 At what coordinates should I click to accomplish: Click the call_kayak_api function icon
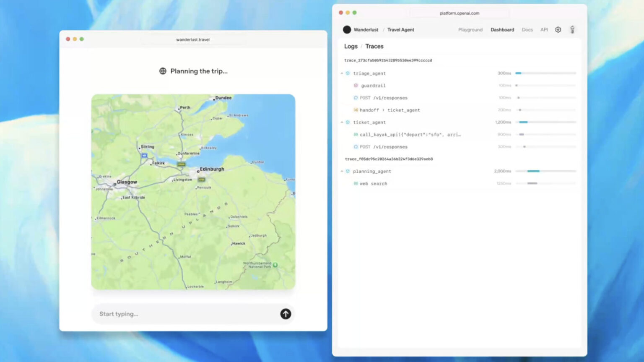click(x=356, y=135)
